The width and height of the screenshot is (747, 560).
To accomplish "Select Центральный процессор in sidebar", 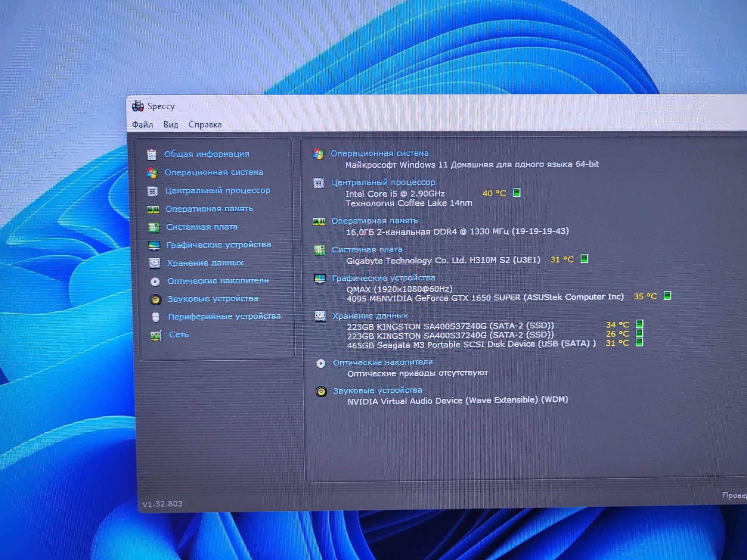I will 218,190.
